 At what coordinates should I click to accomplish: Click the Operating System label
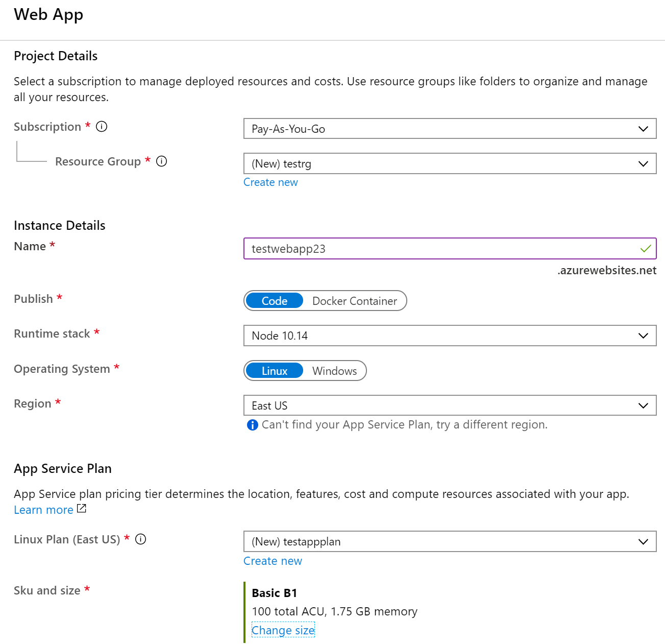click(x=62, y=369)
